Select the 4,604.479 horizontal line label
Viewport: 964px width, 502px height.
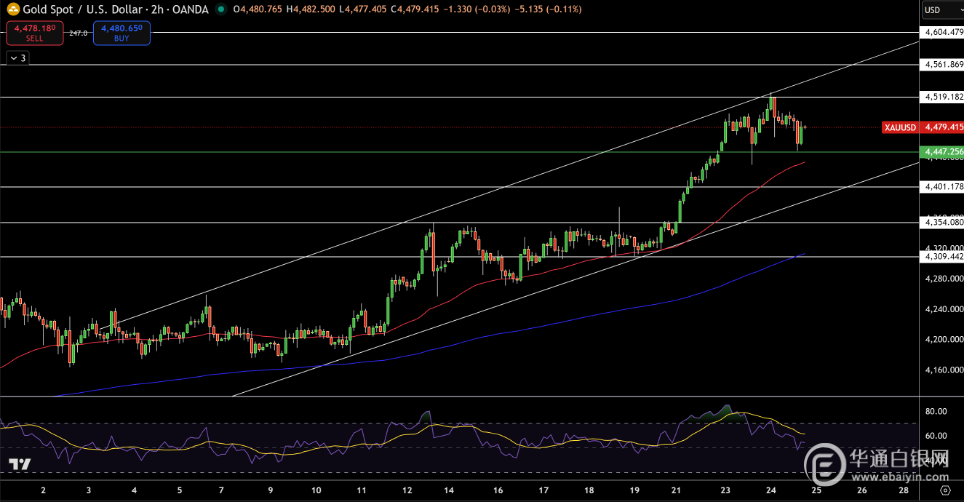(x=942, y=33)
